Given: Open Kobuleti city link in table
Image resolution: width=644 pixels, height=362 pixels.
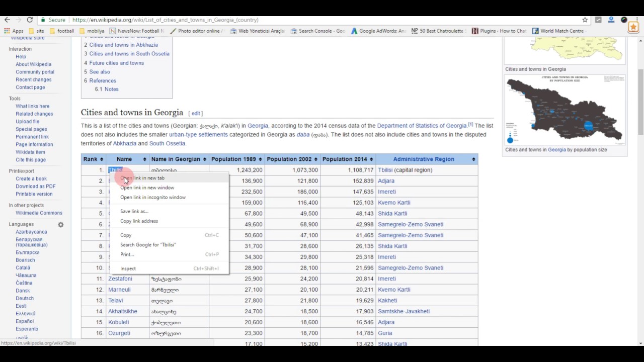Looking at the screenshot, I should tap(119, 322).
